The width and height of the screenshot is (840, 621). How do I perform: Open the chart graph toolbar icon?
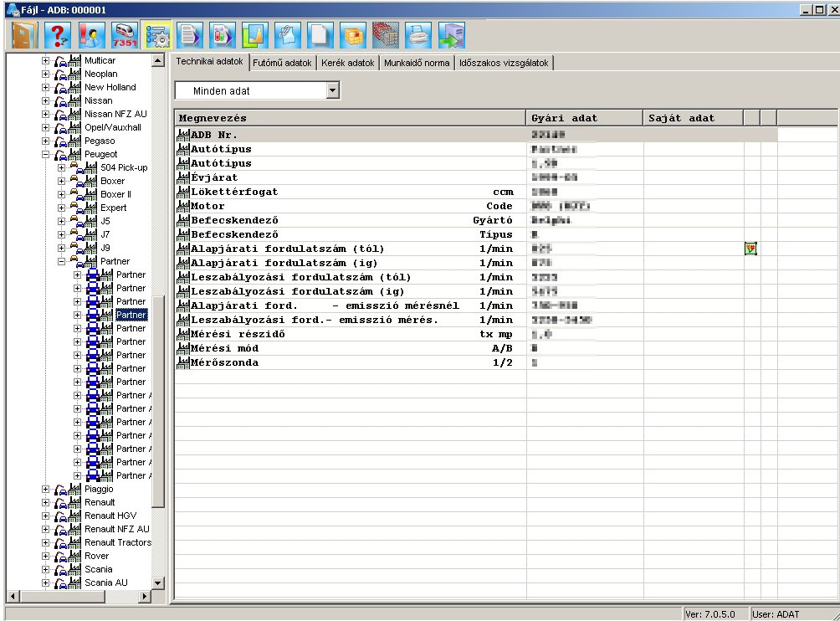[254, 35]
